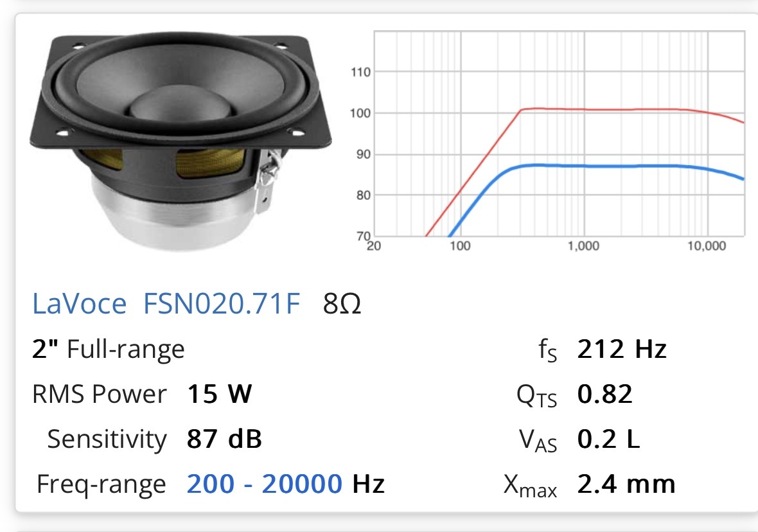The width and height of the screenshot is (758, 532).
Task: Click the 80 label on the graph axis
Action: click(x=364, y=195)
